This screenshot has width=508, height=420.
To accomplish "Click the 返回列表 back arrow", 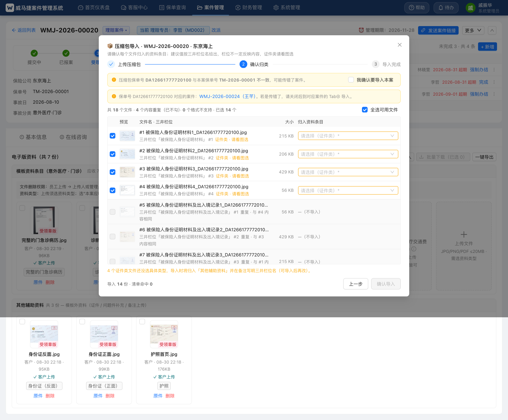I will [24, 30].
